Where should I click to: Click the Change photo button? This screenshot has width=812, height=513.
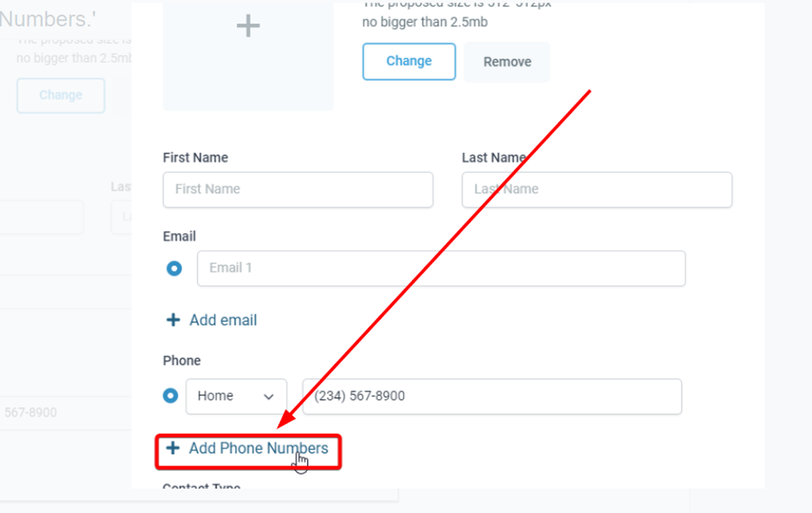click(409, 61)
